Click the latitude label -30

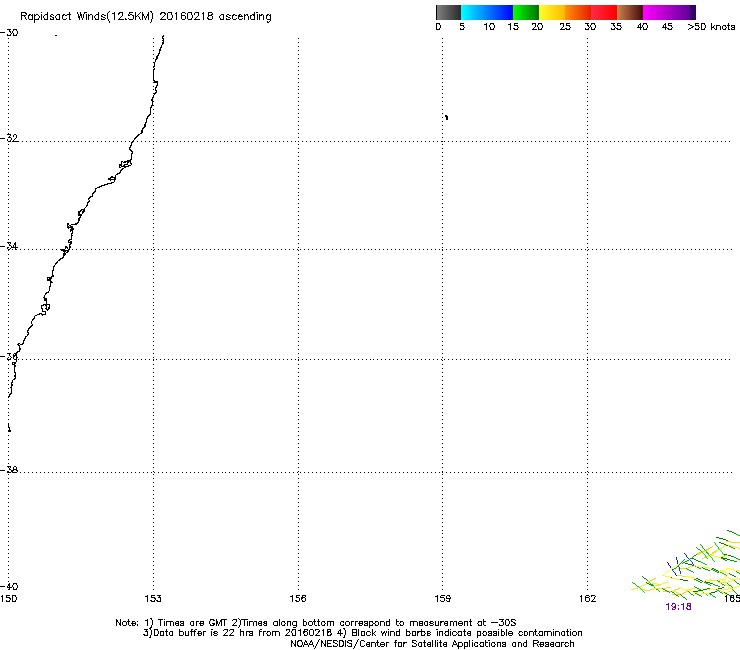coord(9,33)
